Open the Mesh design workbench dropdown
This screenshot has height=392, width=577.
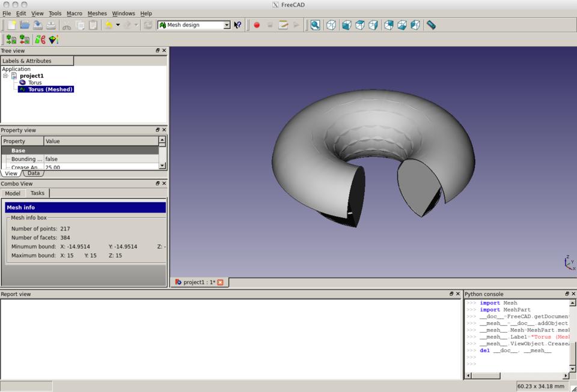tap(227, 25)
